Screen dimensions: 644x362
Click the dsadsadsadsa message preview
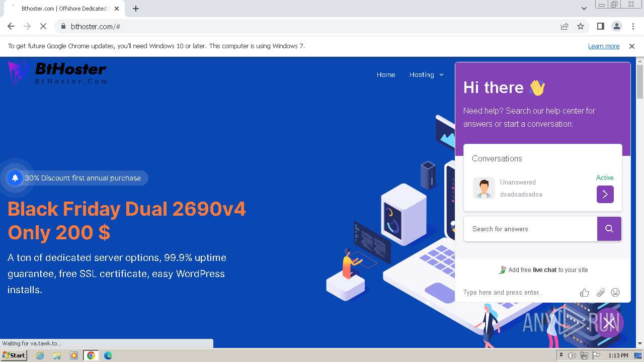pyautogui.click(x=521, y=195)
